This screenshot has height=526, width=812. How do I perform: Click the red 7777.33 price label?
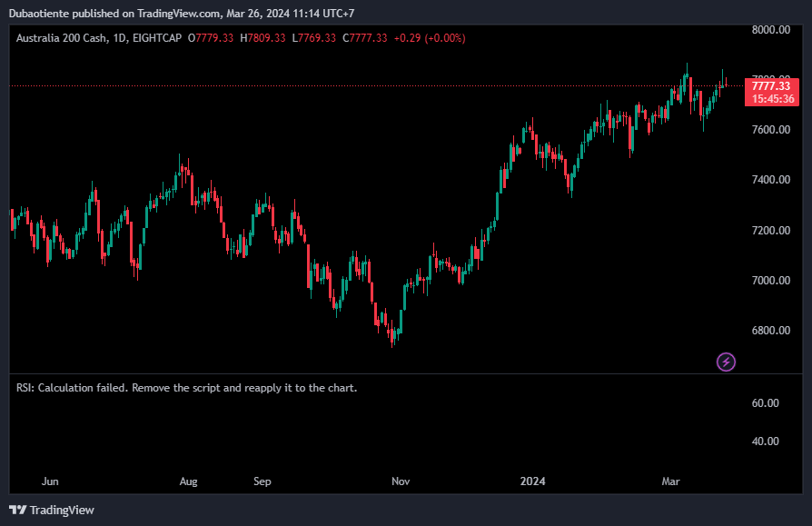point(771,86)
